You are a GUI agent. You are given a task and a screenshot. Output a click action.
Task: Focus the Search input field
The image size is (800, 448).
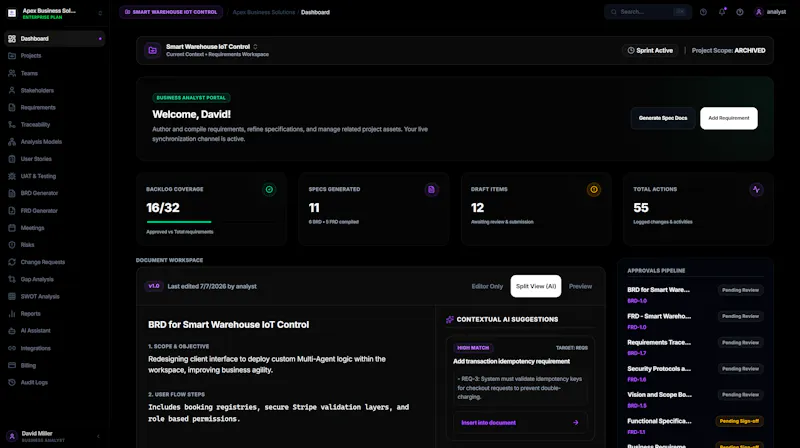pyautogui.click(x=648, y=12)
